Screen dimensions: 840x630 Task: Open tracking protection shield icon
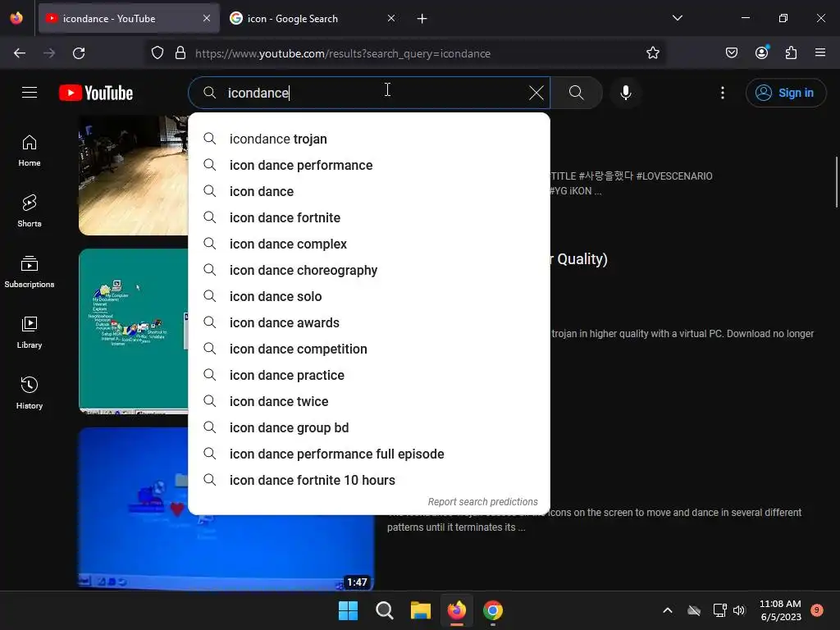pos(157,53)
